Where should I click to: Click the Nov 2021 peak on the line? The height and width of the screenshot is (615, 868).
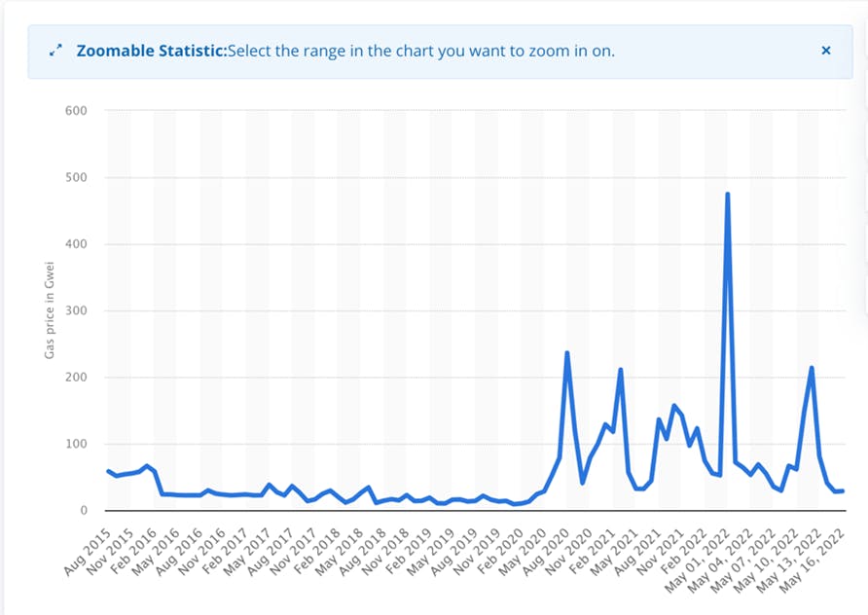673,406
